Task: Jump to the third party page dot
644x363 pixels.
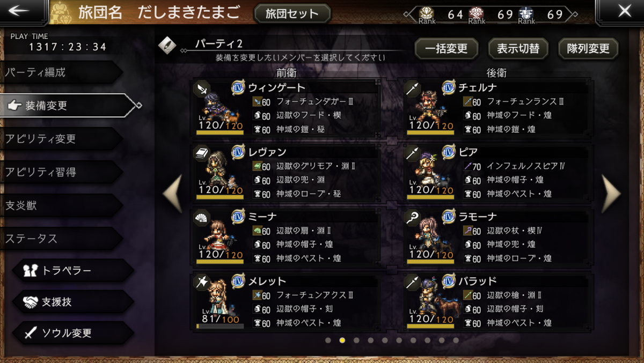Action: pyautogui.click(x=356, y=340)
